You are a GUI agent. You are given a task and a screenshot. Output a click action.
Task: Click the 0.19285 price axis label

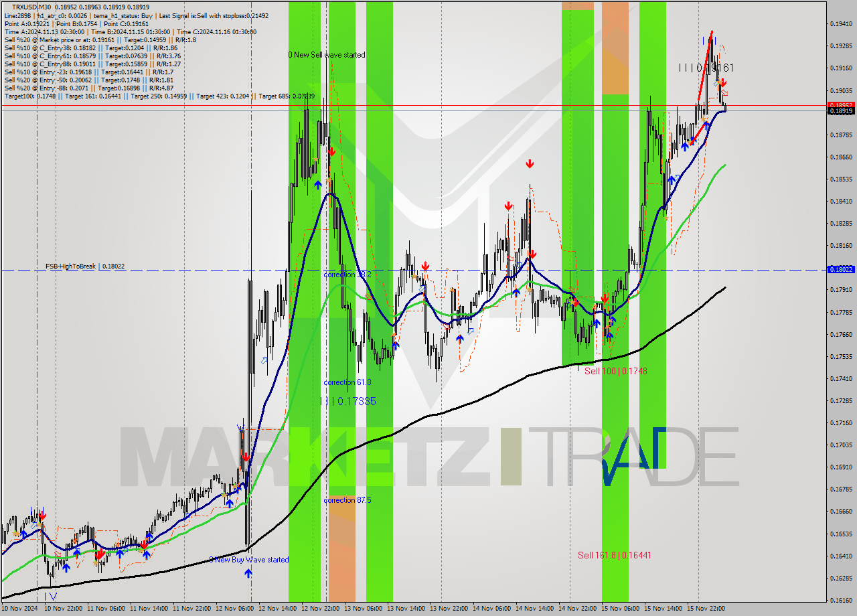(x=841, y=46)
